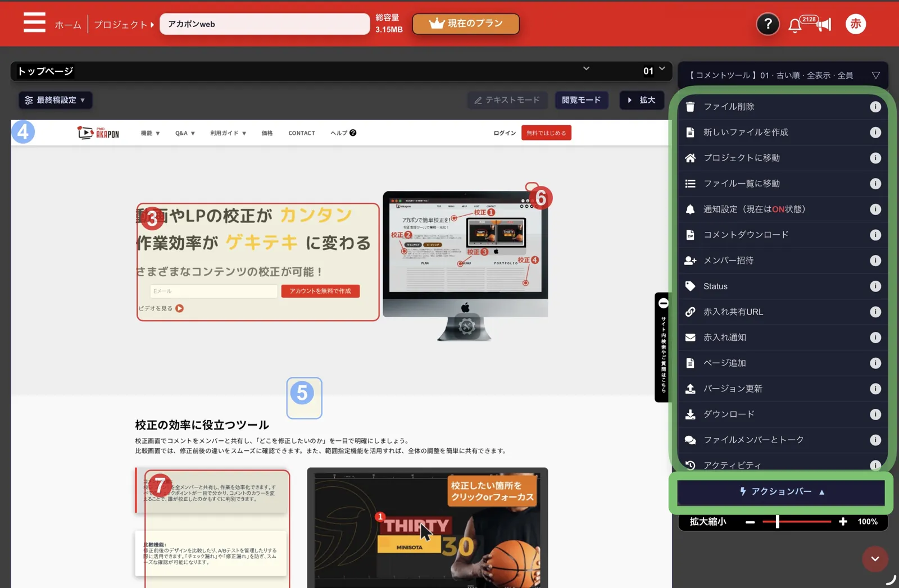Image resolution: width=899 pixels, height=588 pixels.
Task: Click the zoom out minus icon
Action: click(750, 522)
